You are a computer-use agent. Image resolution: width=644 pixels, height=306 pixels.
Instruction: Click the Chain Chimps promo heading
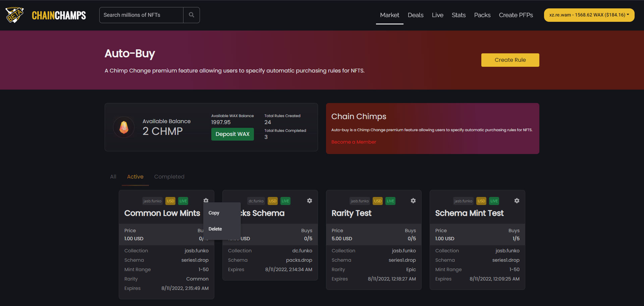359,116
